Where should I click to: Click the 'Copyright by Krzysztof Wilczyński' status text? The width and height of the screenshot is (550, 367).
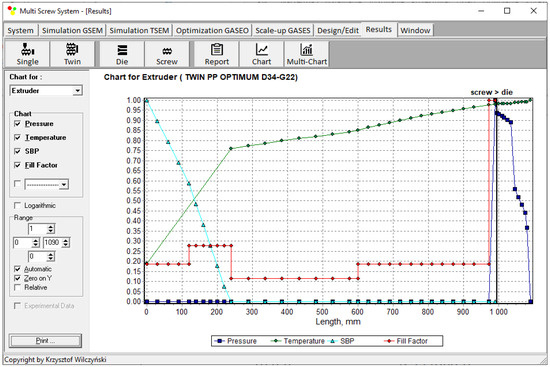tap(55, 360)
